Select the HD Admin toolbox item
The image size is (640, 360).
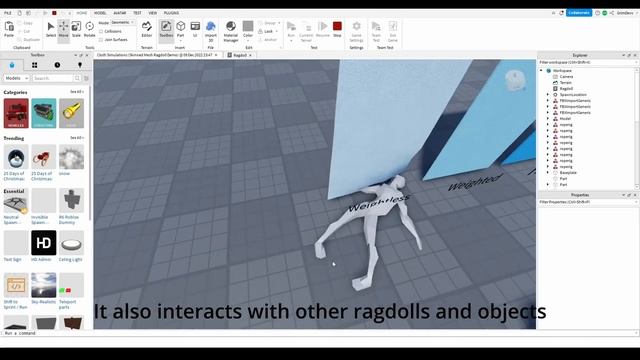coord(44,246)
